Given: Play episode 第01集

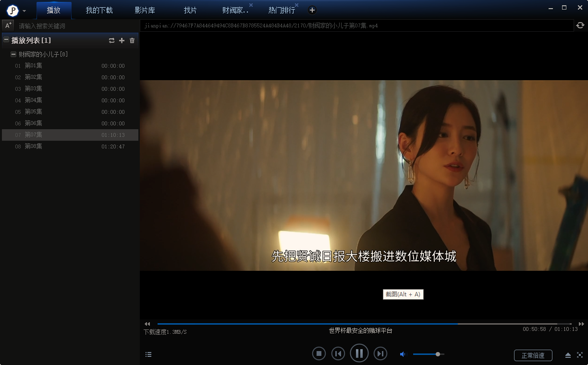Looking at the screenshot, I should pos(70,66).
